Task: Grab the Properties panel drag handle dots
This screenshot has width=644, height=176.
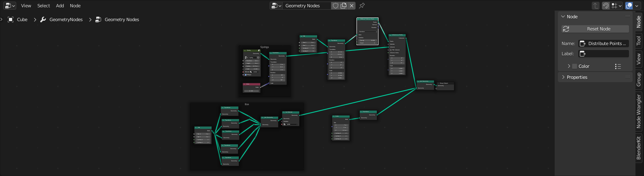Action: tap(627, 77)
